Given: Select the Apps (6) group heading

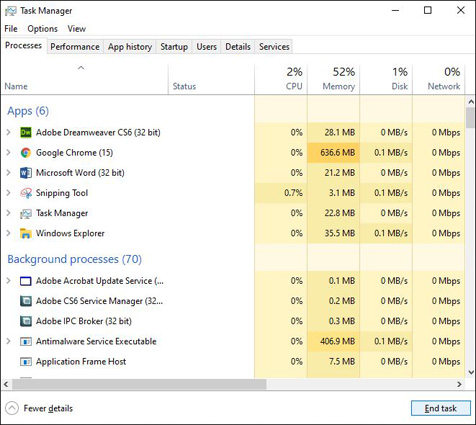Looking at the screenshot, I should 28,111.
